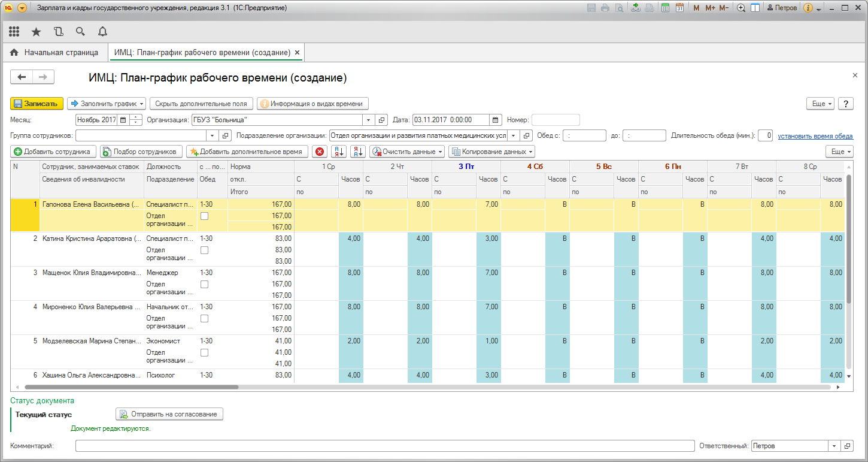Sort list ascending А-Я icon

pyautogui.click(x=339, y=152)
